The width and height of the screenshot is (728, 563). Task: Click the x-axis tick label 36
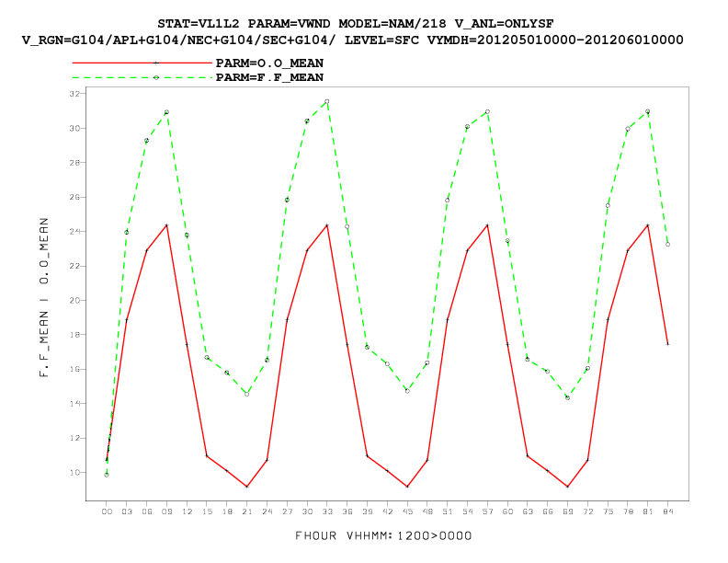347,511
